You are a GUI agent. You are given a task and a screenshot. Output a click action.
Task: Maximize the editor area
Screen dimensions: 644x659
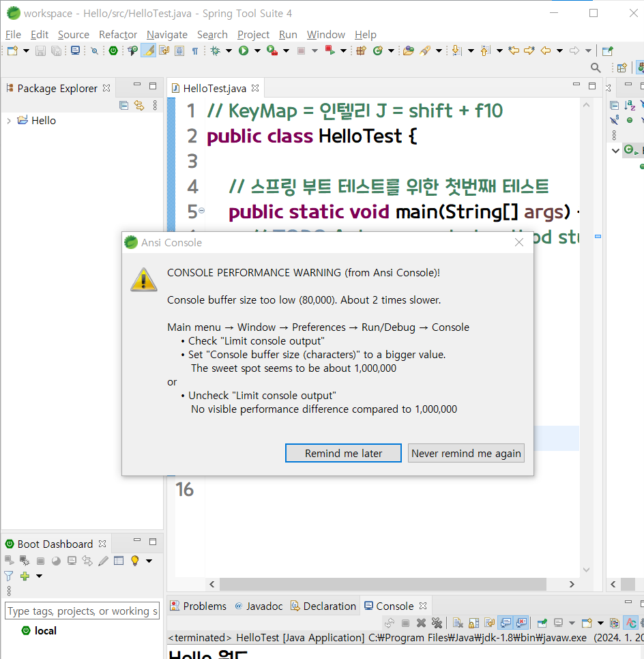click(x=592, y=86)
